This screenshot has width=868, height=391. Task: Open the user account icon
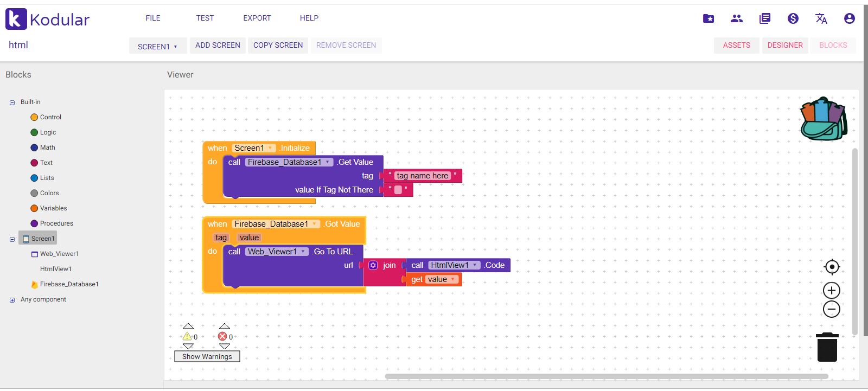pos(849,18)
